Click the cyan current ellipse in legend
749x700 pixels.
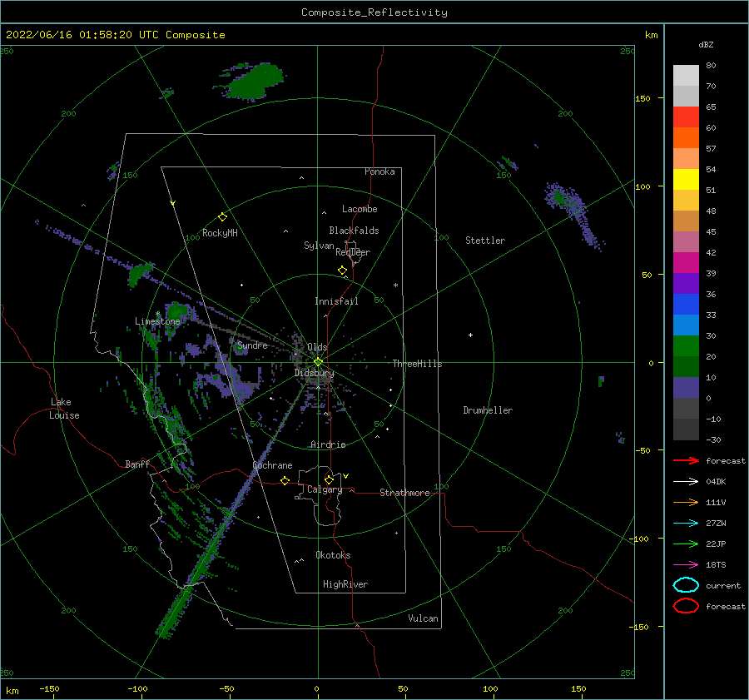(686, 585)
